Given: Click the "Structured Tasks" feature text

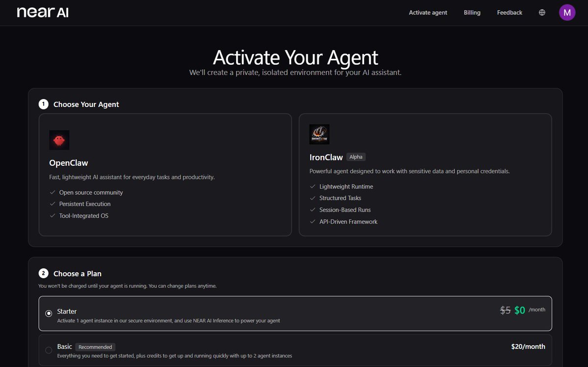Looking at the screenshot, I should tap(340, 198).
